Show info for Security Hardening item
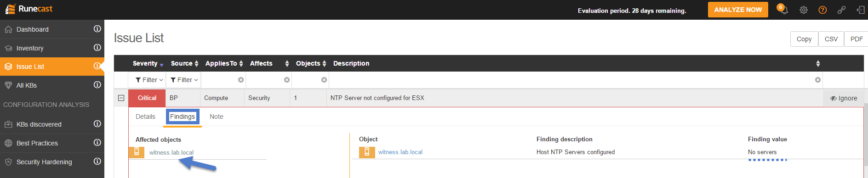Screen dimensions: 868x178 click(97, 161)
